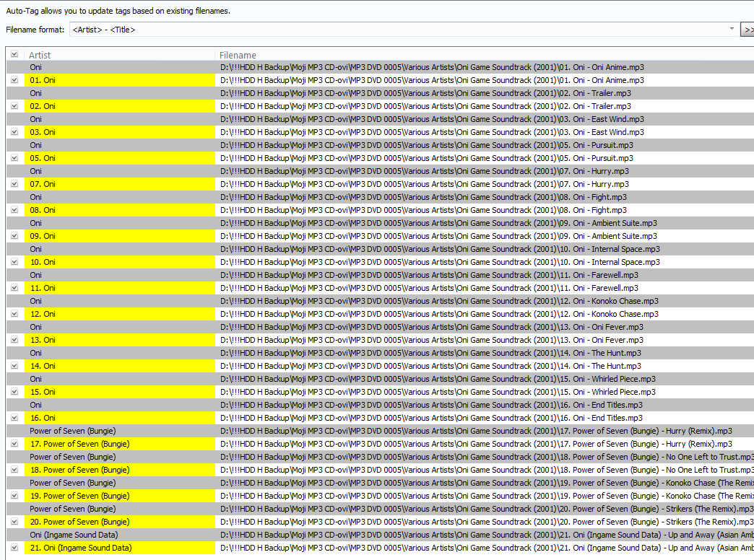Uncheck the 16. Oni row checkbox

[x=14, y=418]
